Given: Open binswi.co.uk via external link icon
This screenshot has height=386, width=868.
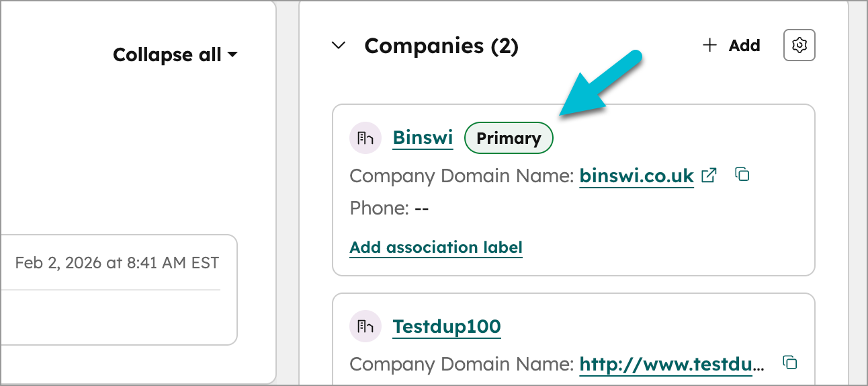Looking at the screenshot, I should [x=709, y=176].
